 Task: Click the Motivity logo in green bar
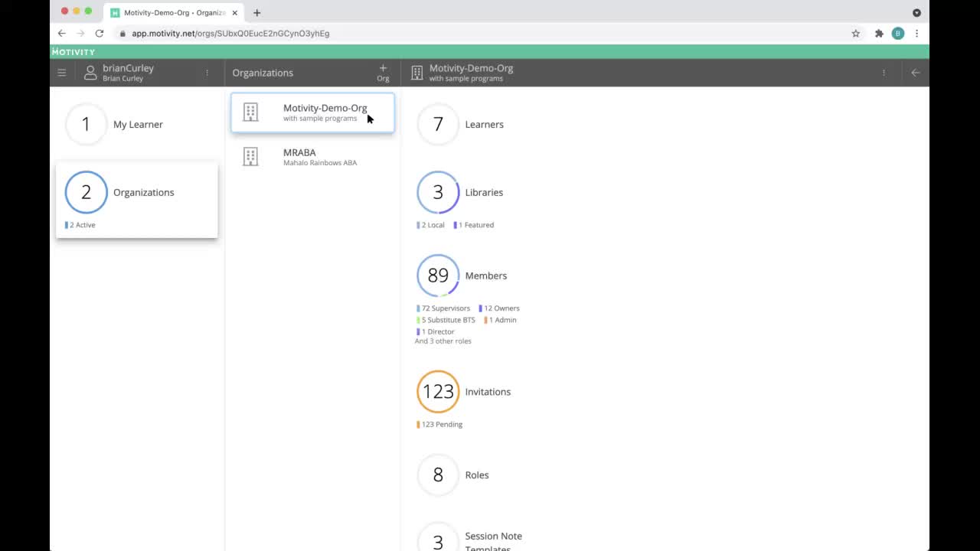(x=73, y=52)
